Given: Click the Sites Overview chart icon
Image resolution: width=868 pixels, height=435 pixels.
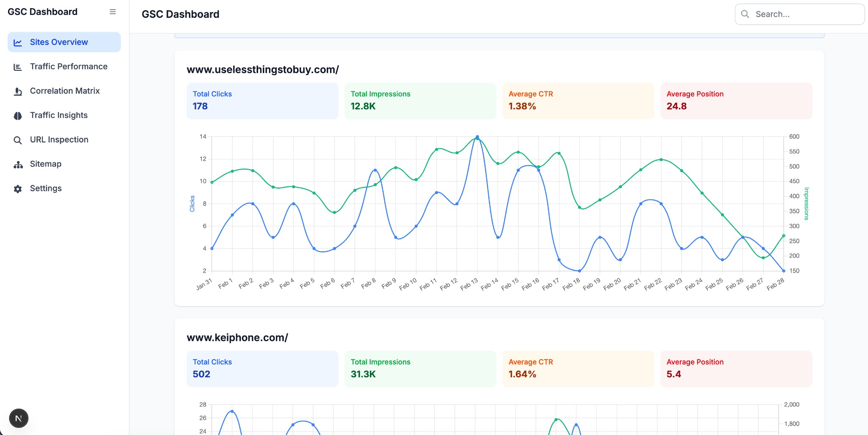Looking at the screenshot, I should (18, 42).
